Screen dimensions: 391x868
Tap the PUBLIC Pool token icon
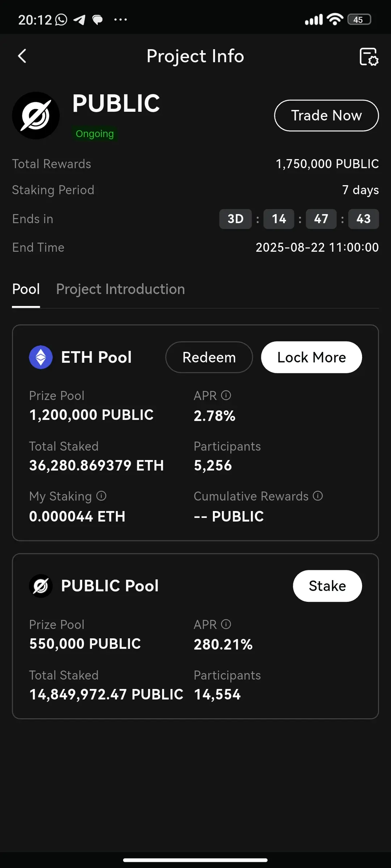point(41,586)
